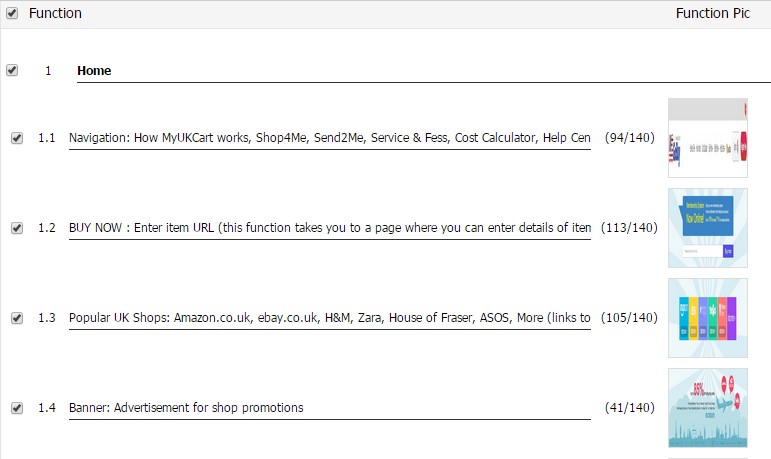
Task: Open the Banner advertisement picture thumbnail
Action: click(x=708, y=408)
